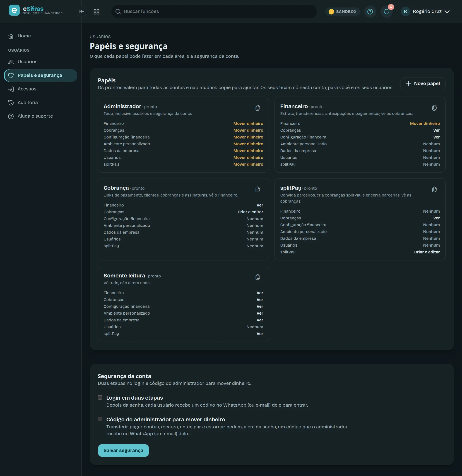Click the Novo papel button
Screen dimensions: 462x476
423,84
